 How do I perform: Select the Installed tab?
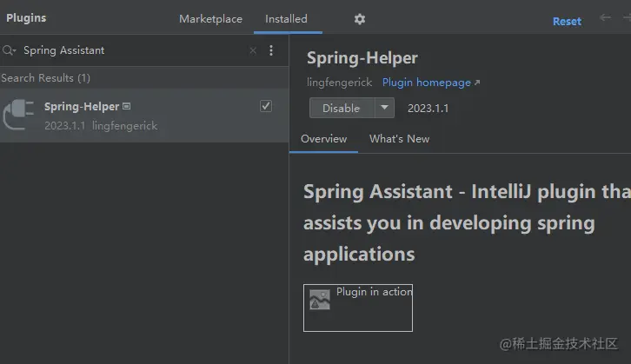(286, 19)
